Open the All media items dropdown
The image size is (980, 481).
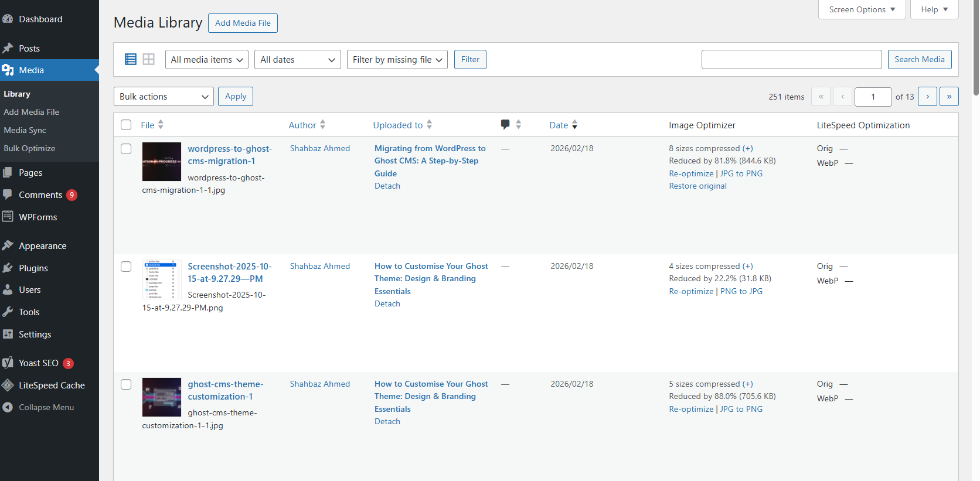207,60
